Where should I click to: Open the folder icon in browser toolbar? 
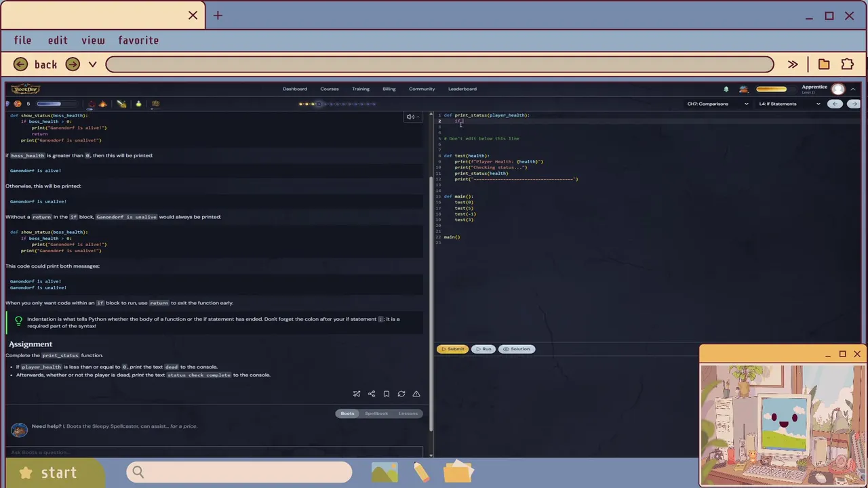pyautogui.click(x=824, y=64)
